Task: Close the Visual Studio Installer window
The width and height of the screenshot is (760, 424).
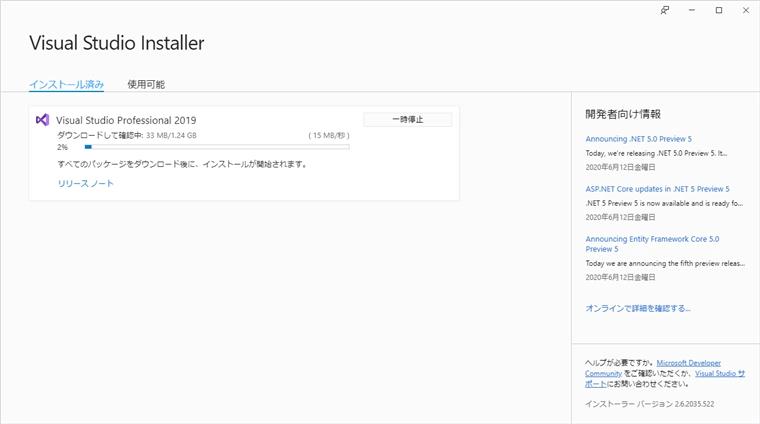Action: click(746, 10)
